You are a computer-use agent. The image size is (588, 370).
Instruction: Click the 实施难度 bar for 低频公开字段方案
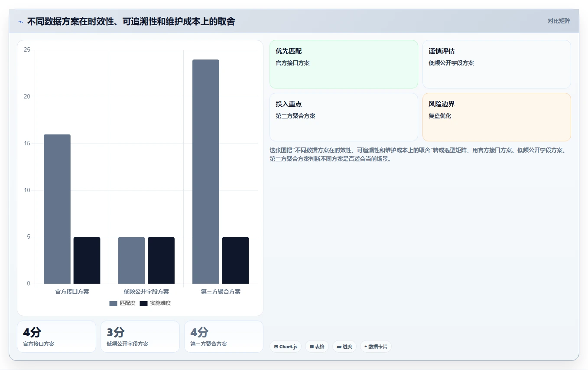click(161, 260)
